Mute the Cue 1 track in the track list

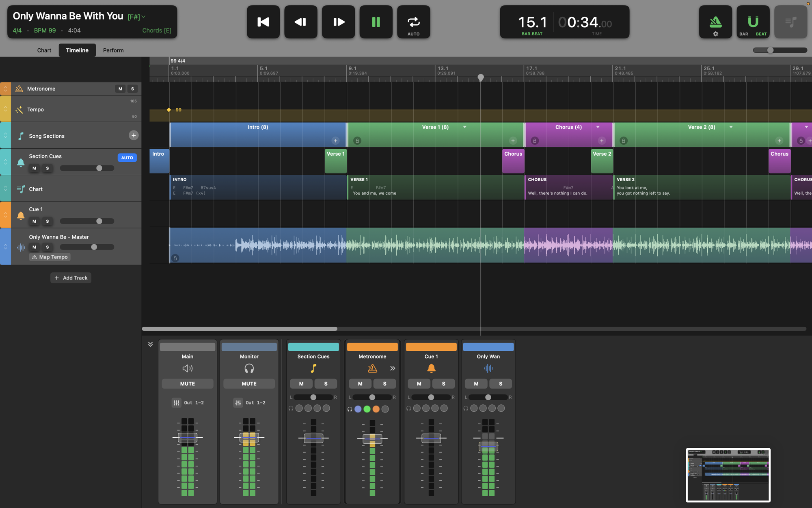point(34,221)
